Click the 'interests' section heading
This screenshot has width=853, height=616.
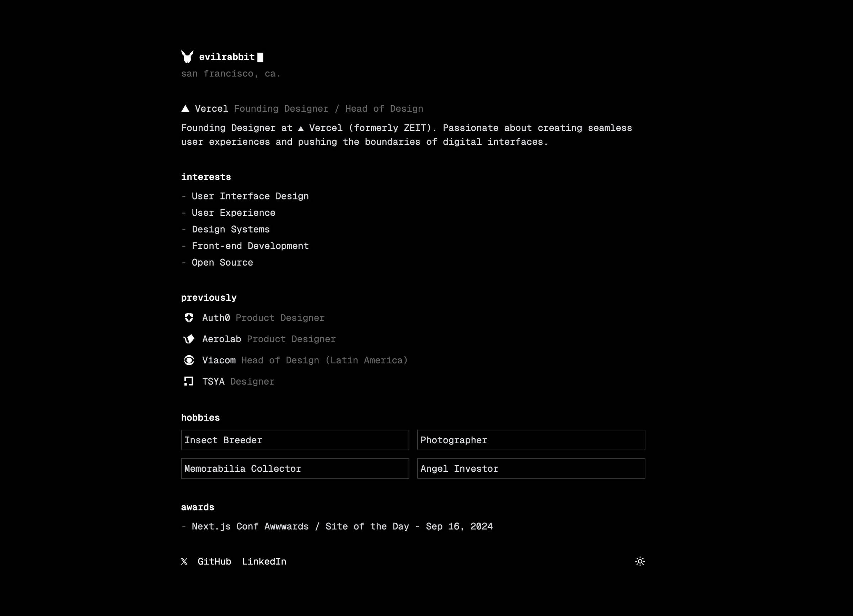[x=206, y=177]
